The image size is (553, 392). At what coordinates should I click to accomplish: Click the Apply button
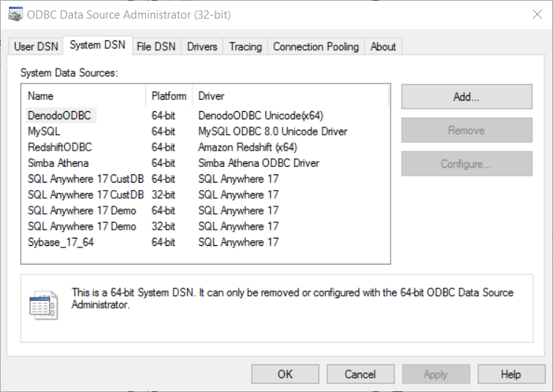[x=436, y=374]
